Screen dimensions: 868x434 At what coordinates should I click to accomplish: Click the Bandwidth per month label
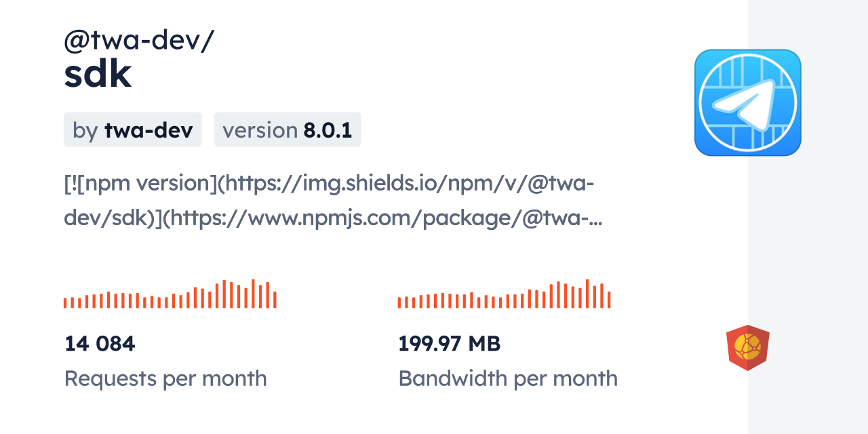click(508, 378)
